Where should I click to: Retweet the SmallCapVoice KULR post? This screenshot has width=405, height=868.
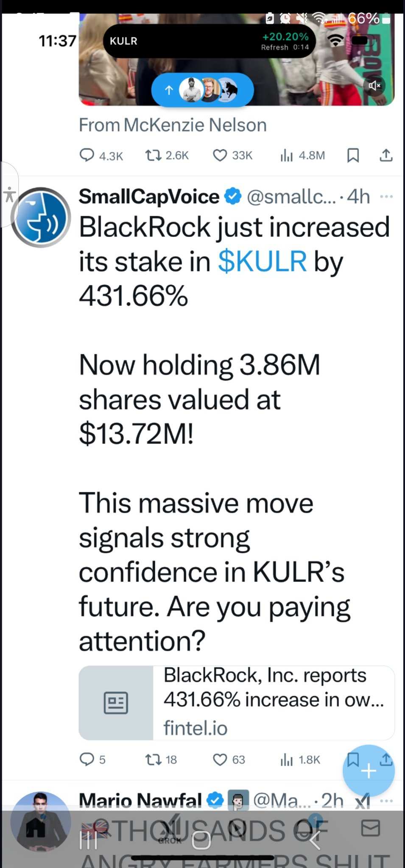161,759
